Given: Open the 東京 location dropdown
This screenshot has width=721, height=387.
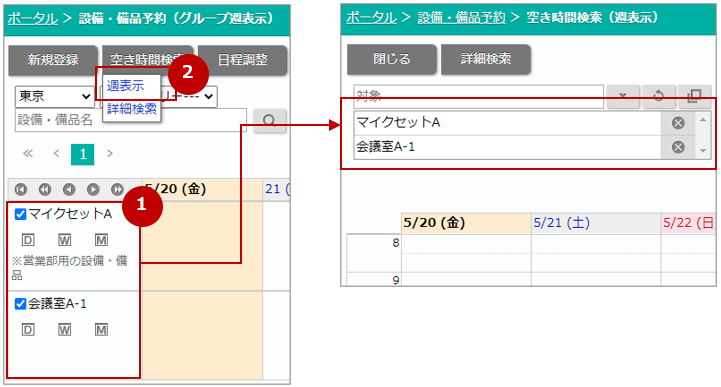Looking at the screenshot, I should click(x=54, y=97).
